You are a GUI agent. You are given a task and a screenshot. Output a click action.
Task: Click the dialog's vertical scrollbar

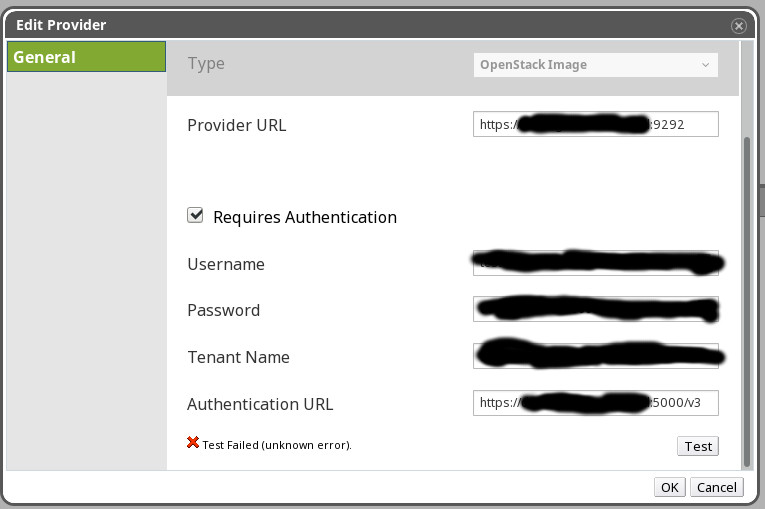745,300
